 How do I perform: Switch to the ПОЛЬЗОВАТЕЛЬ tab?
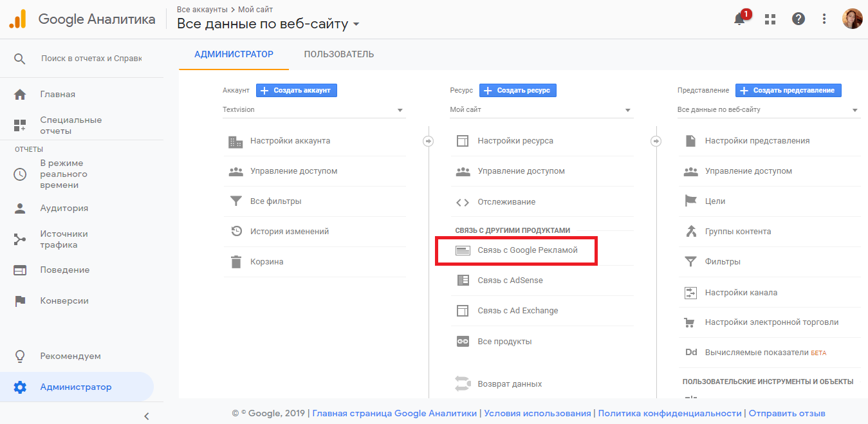click(339, 54)
